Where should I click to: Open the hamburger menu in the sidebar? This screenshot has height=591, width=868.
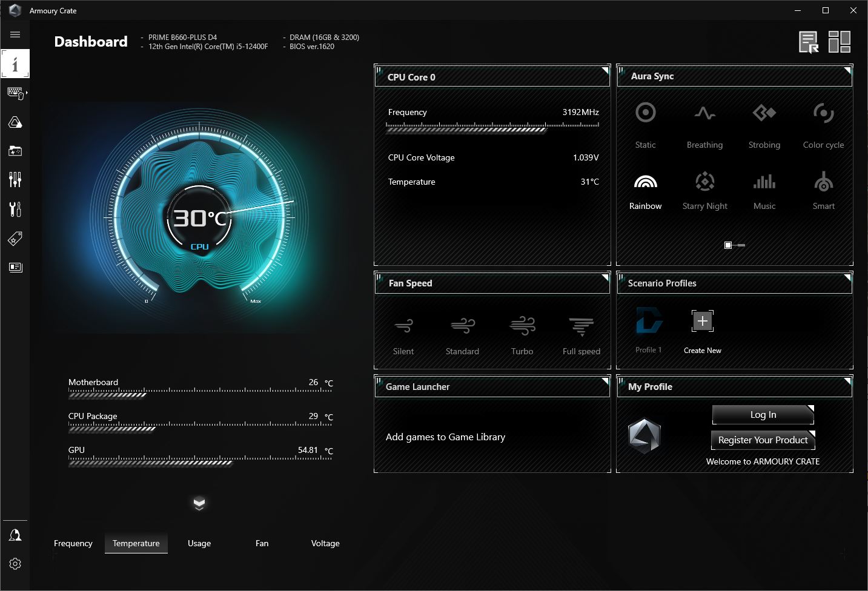coord(15,35)
